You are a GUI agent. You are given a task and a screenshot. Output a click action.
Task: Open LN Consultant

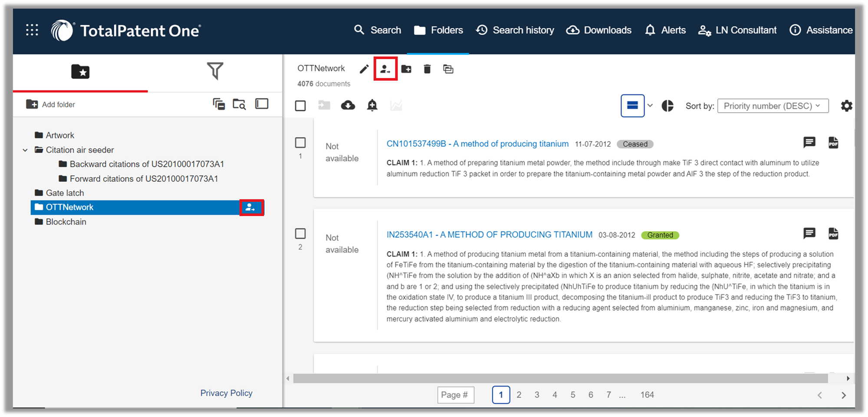pos(737,30)
